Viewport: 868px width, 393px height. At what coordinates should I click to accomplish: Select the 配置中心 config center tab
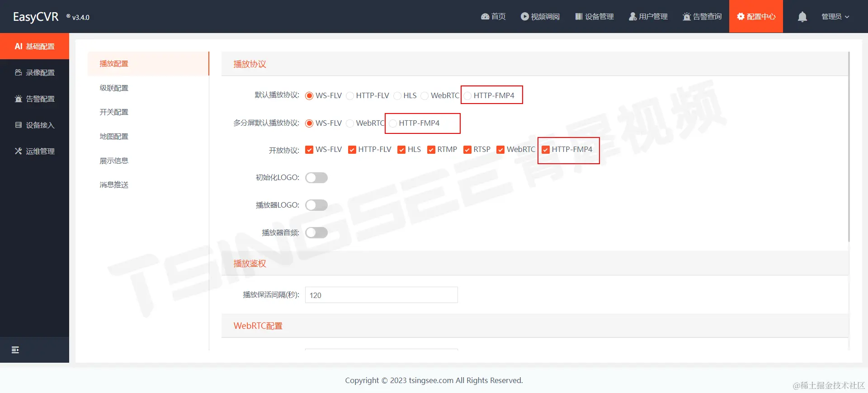click(756, 17)
